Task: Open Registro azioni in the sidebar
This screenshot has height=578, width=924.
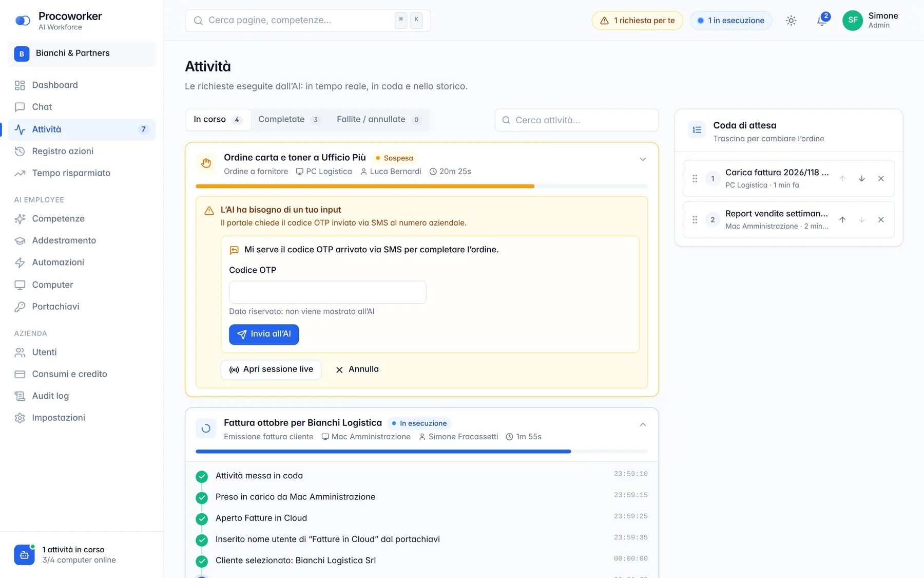Action: [82, 151]
